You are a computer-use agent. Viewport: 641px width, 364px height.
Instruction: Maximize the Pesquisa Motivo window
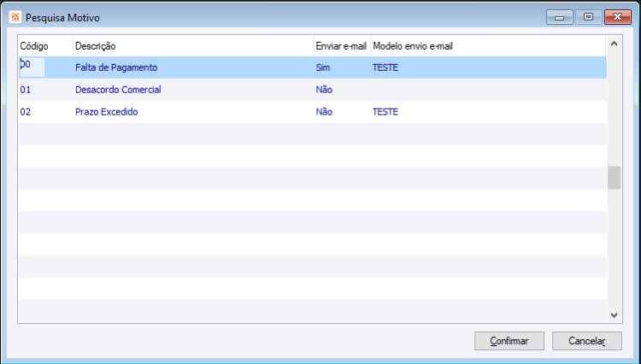(x=588, y=17)
